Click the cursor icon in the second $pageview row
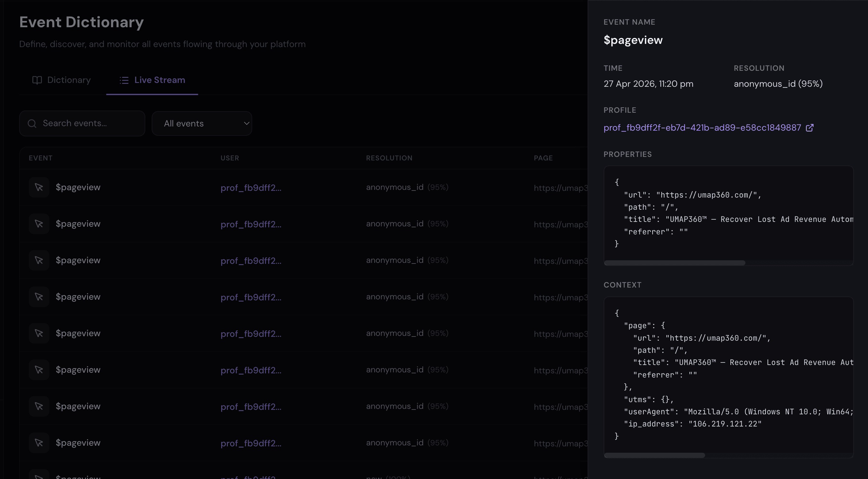 pyautogui.click(x=39, y=224)
